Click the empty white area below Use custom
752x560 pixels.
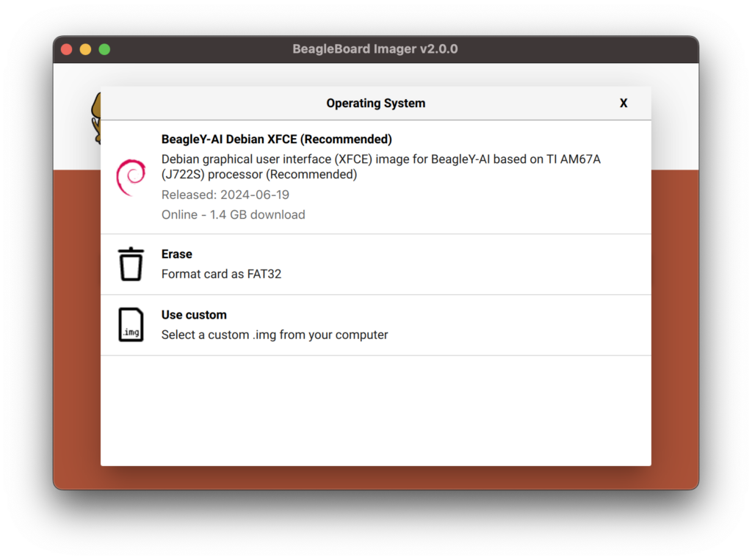375,411
